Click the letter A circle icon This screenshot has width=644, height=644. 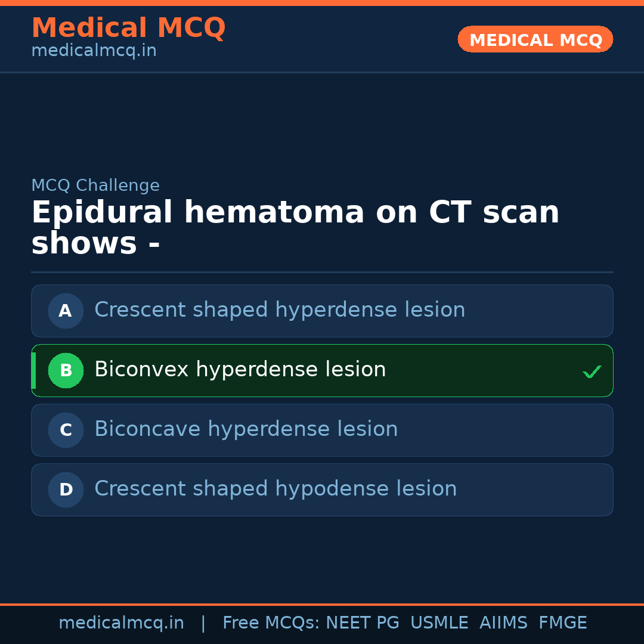[x=66, y=311]
